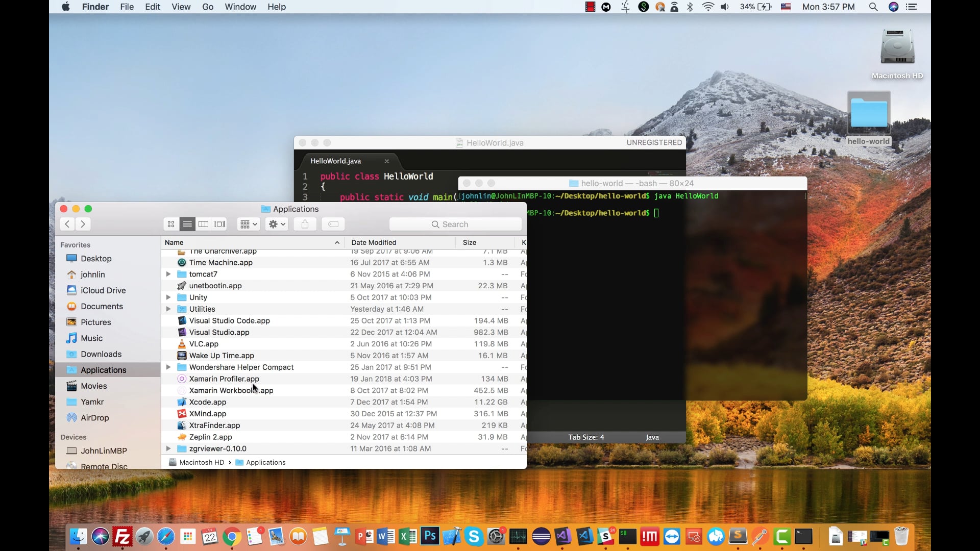Image resolution: width=980 pixels, height=551 pixels.
Task: Open the Arrange items dropdown
Action: [x=249, y=224]
